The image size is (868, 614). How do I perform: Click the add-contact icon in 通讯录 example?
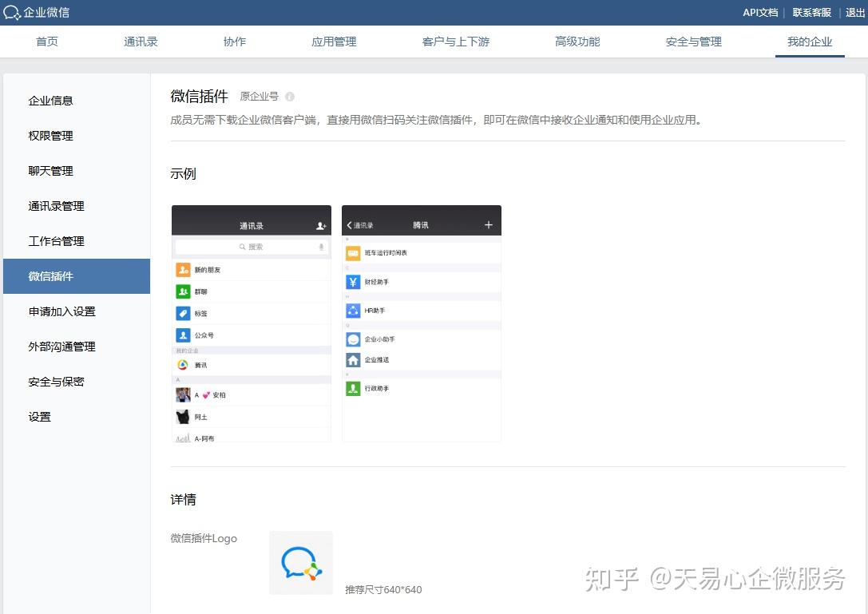[x=321, y=226]
